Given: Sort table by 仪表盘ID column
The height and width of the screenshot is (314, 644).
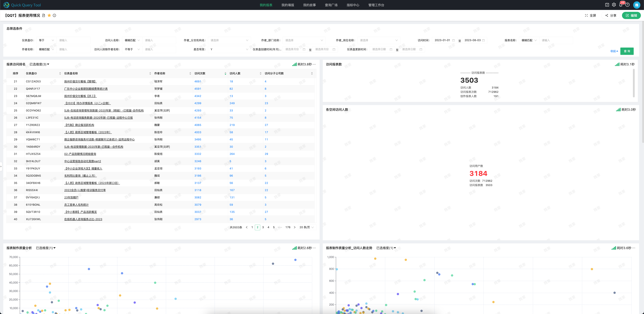Looking at the screenshot, I should click(x=60, y=73).
